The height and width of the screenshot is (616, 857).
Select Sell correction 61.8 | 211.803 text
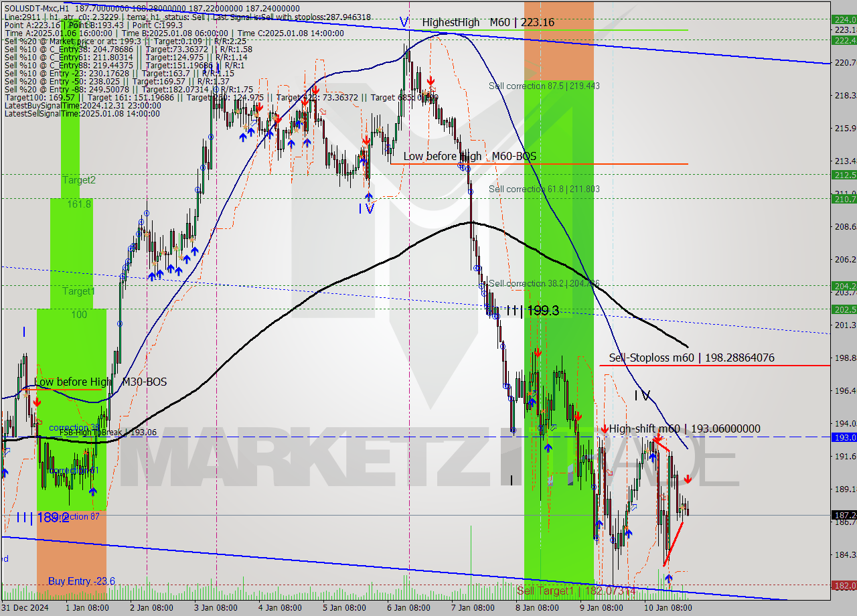pos(544,189)
